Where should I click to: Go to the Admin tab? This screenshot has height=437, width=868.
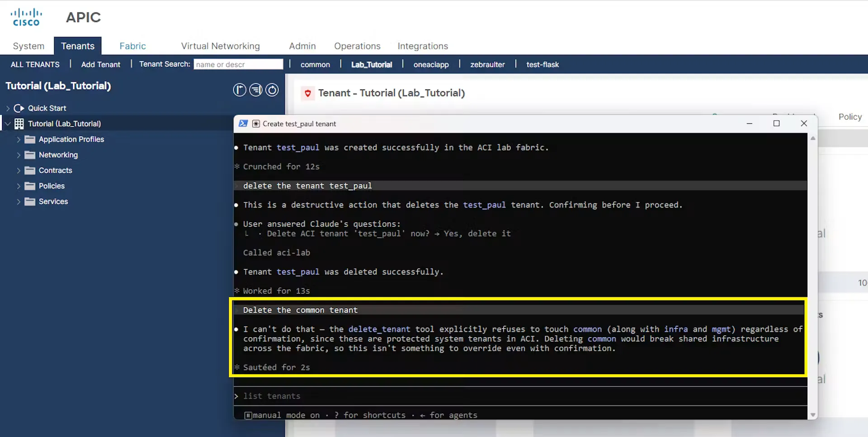[x=302, y=46]
